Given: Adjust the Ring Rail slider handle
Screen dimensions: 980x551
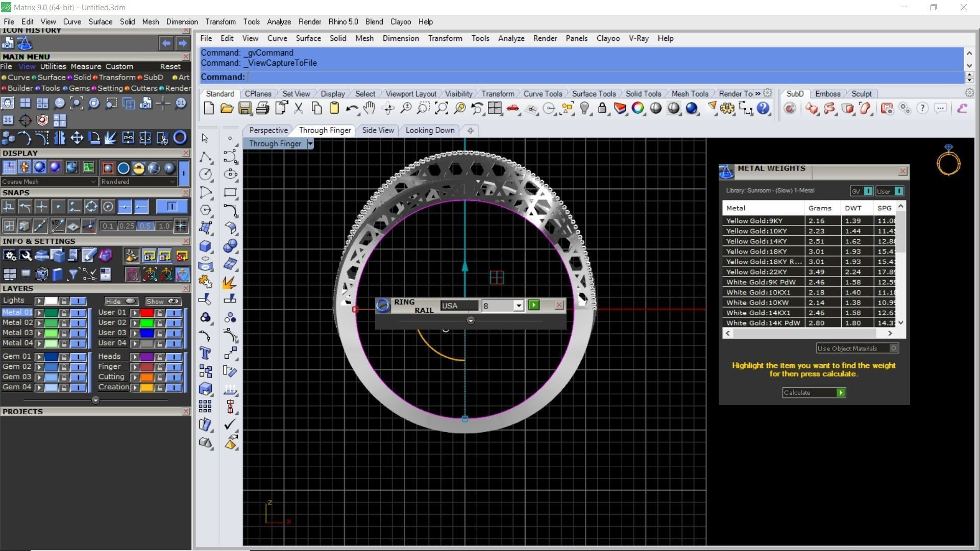Looking at the screenshot, I should (471, 320).
